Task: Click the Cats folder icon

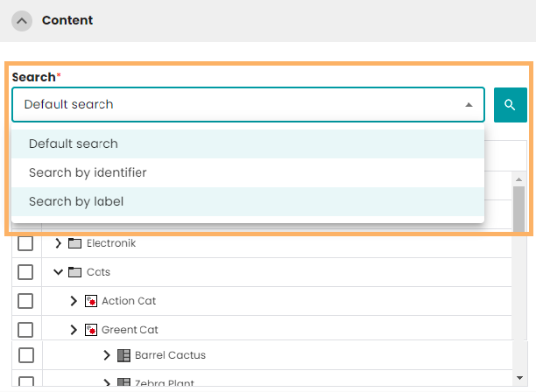Action: (x=74, y=272)
